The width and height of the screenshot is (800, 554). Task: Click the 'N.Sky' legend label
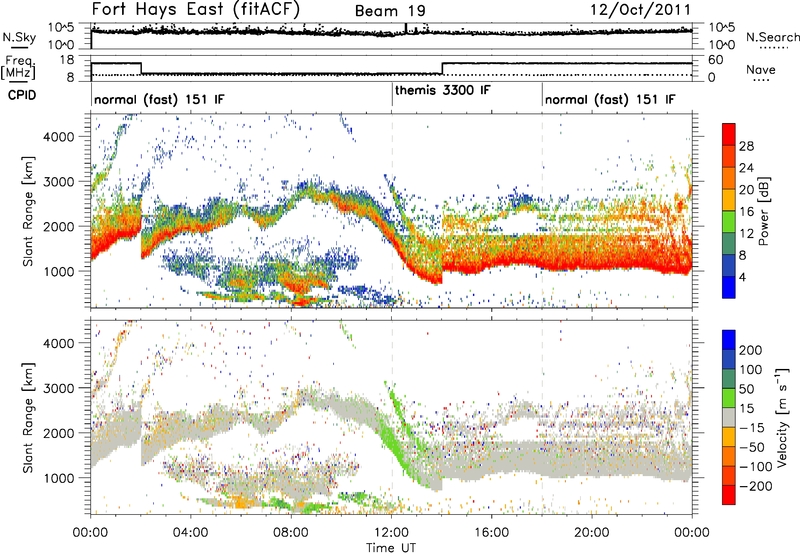click(19, 37)
